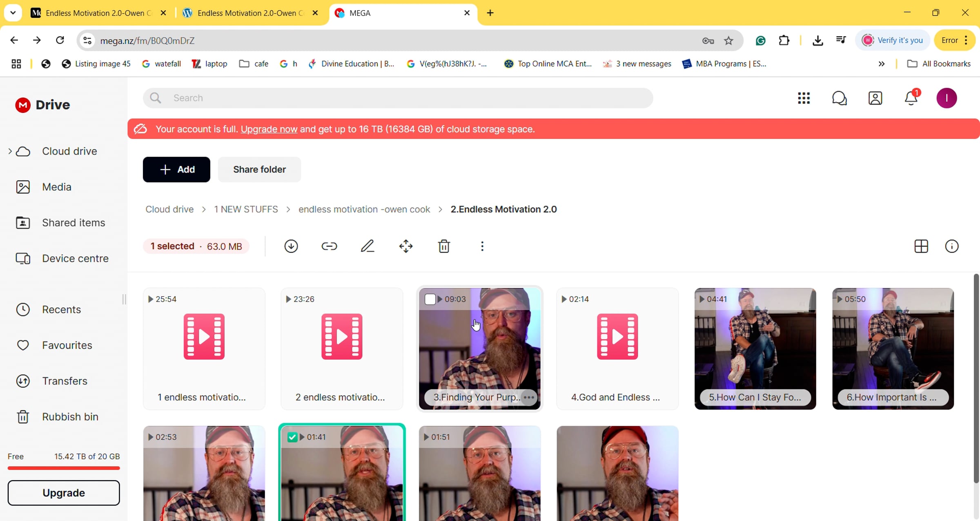Image resolution: width=980 pixels, height=521 pixels.
Task: Click the red storage usage bar
Action: 64,468
